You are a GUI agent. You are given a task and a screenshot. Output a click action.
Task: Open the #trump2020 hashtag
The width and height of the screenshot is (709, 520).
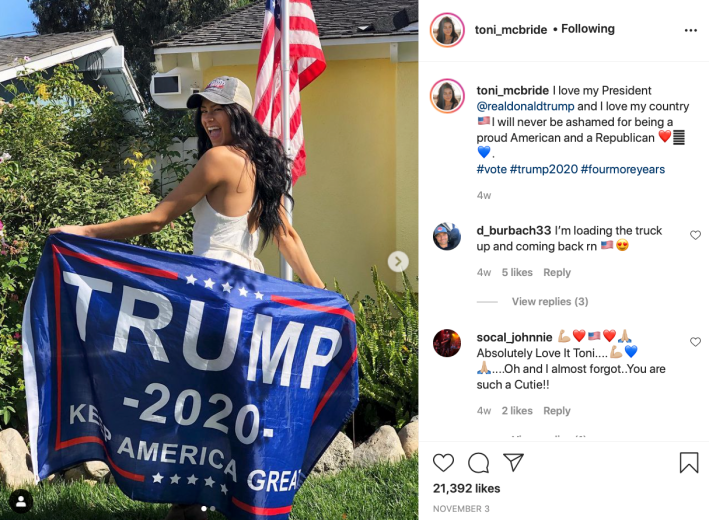544,169
